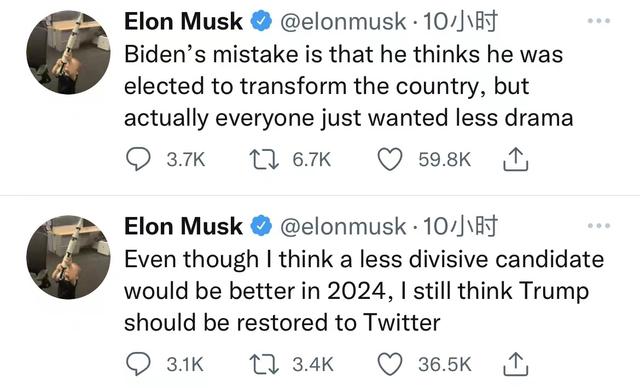This screenshot has height=388, width=640.
Task: Open the three-dot menu on the first tweet
Action: point(599,21)
